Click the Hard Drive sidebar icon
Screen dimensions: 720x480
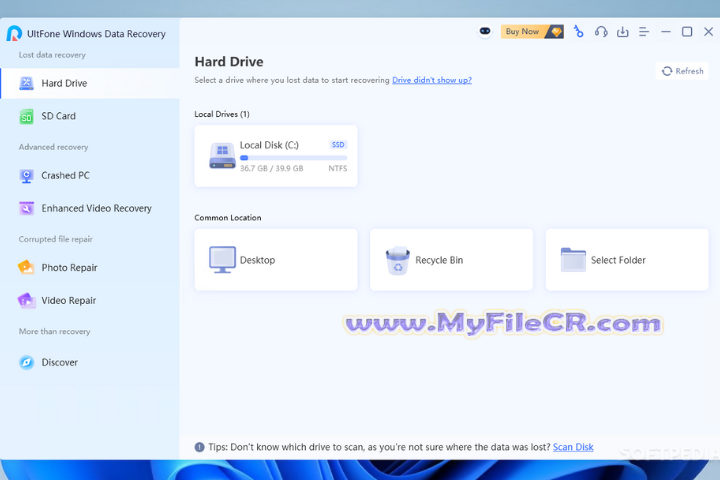coord(26,83)
